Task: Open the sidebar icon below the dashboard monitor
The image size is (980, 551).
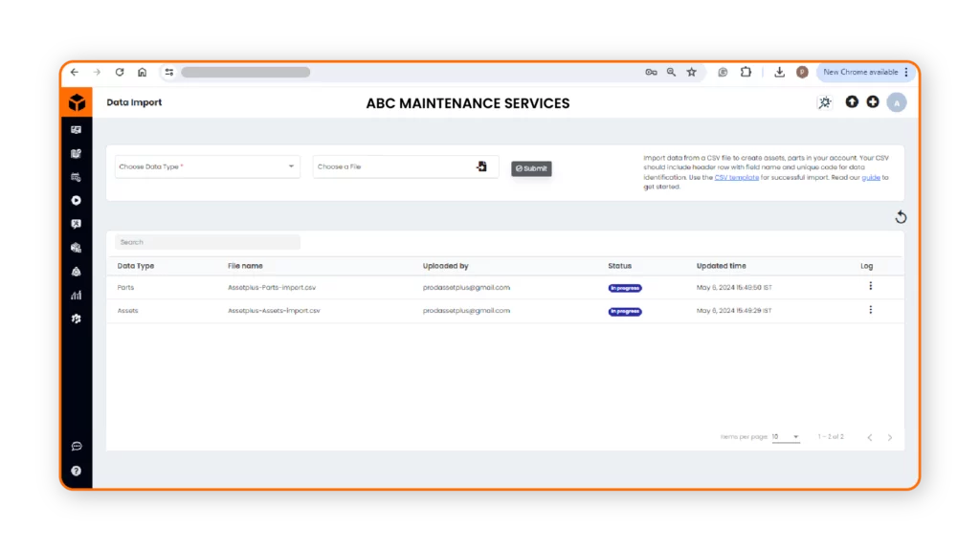Action: coord(77,154)
